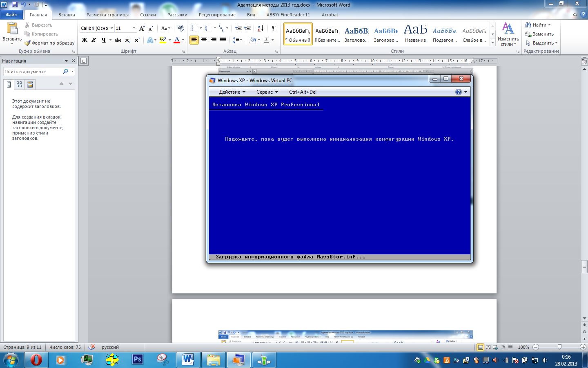Switch to the Рецензирование tab
The width and height of the screenshot is (588, 368).
coord(217,15)
